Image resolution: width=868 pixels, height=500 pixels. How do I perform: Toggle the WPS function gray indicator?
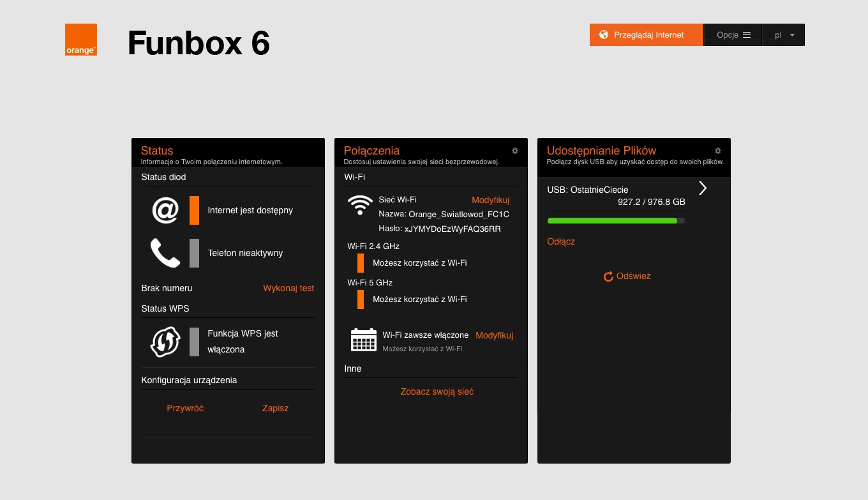click(x=194, y=342)
